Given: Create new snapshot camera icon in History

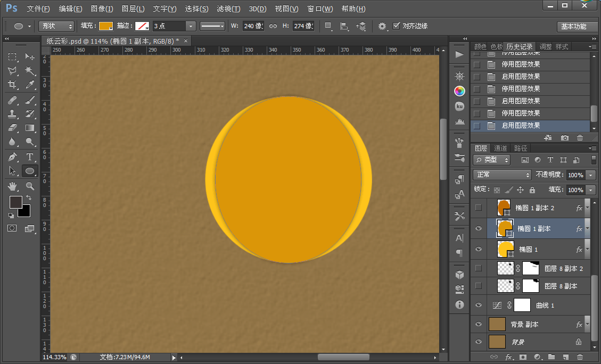Looking at the screenshot, I should 565,137.
